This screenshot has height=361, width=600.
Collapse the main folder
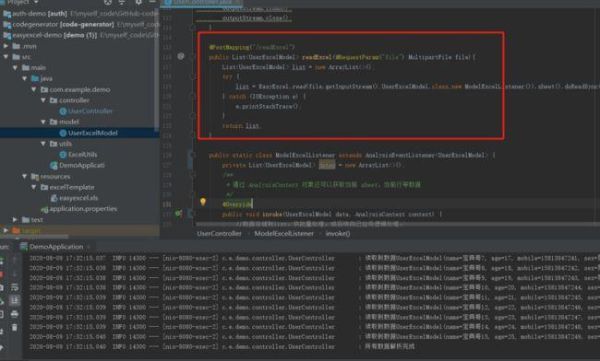coord(15,67)
